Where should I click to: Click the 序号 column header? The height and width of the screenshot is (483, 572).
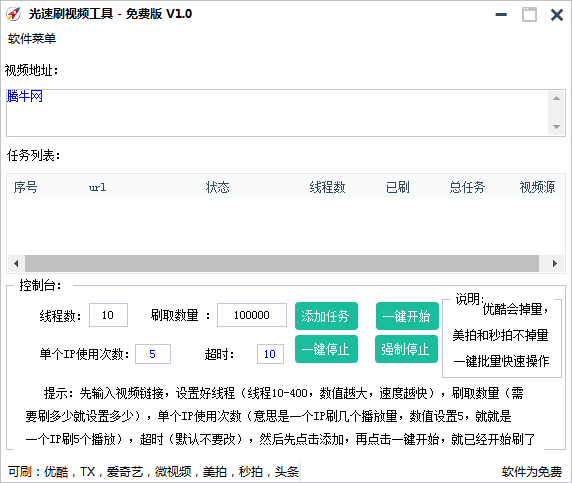(x=26, y=187)
